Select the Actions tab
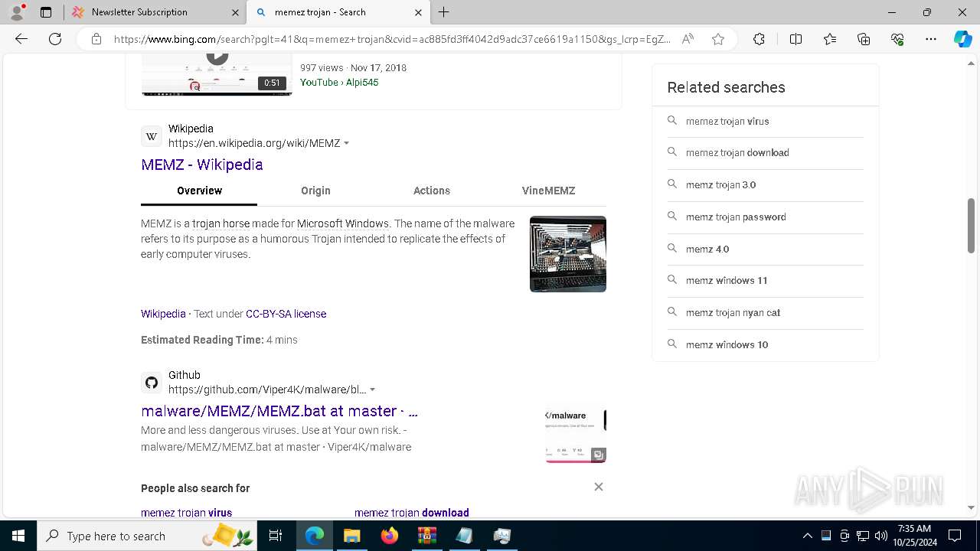 coord(432,191)
